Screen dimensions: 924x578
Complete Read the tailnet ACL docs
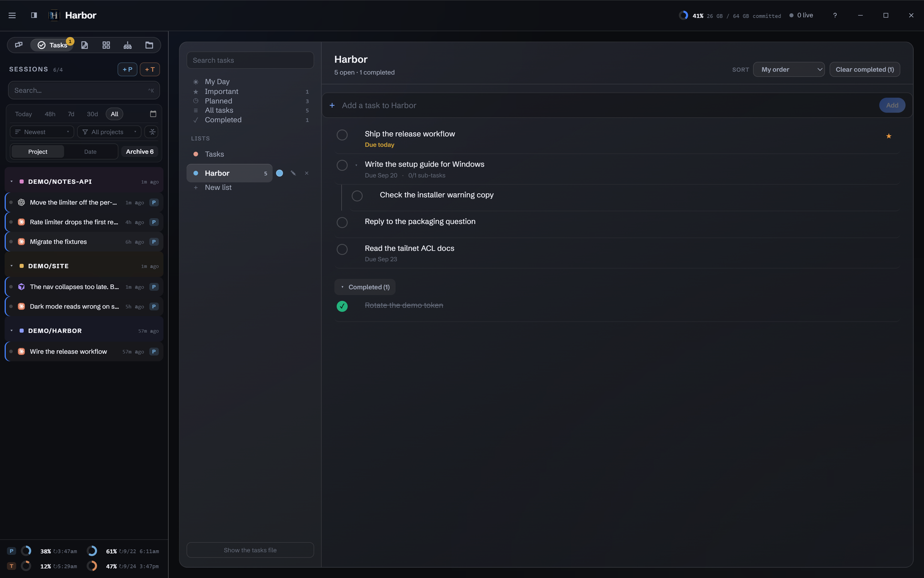pyautogui.click(x=342, y=250)
